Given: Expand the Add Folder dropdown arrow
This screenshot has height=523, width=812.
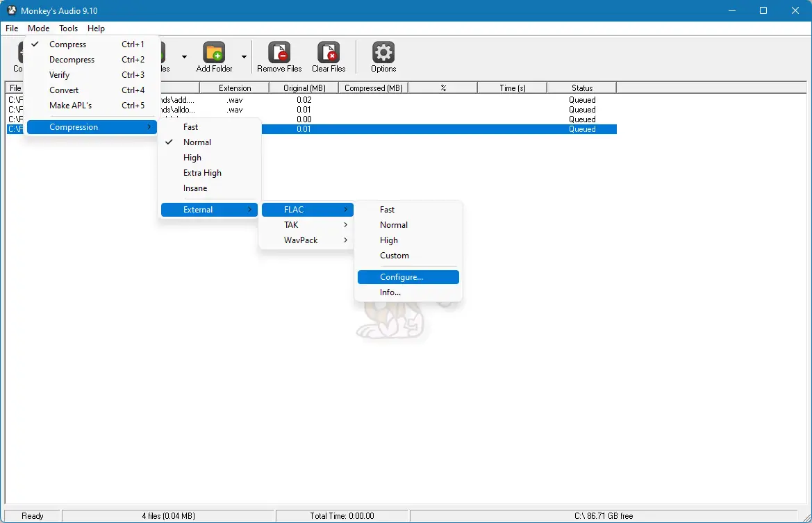Looking at the screenshot, I should (244, 56).
